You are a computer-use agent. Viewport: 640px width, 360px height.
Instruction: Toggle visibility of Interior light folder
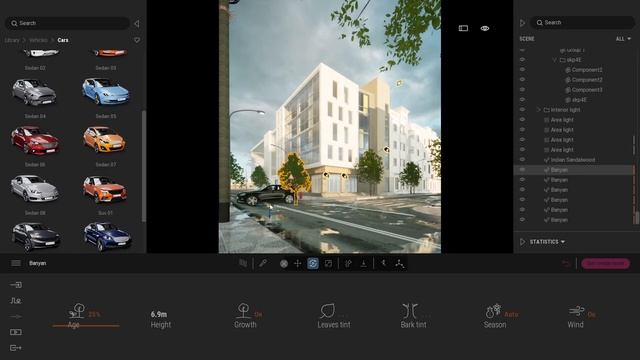pyautogui.click(x=522, y=109)
